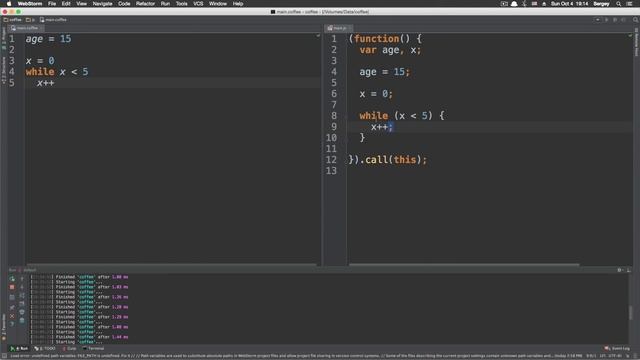The height and width of the screenshot is (360, 640).
Task: Open the macOS Spotlight search icon
Action: pyautogui.click(x=619, y=4)
